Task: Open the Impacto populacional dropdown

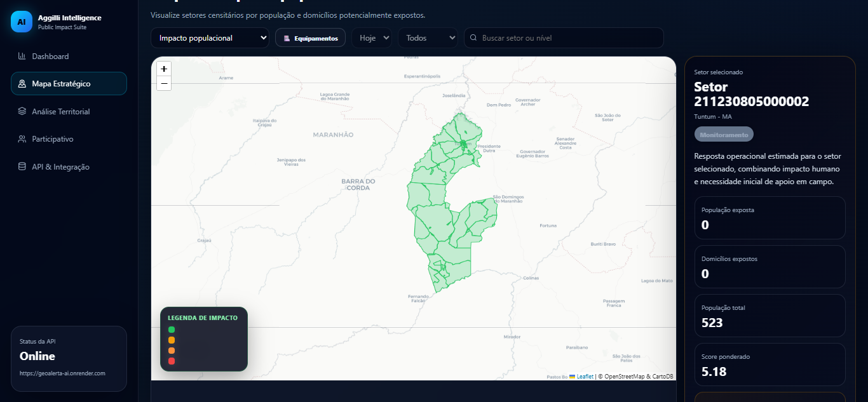Action: (x=210, y=38)
